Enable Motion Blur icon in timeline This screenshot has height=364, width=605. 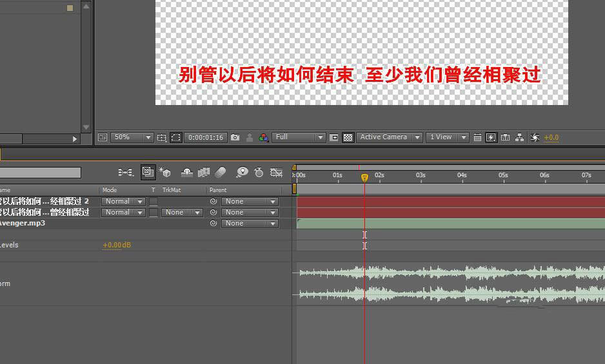click(221, 172)
